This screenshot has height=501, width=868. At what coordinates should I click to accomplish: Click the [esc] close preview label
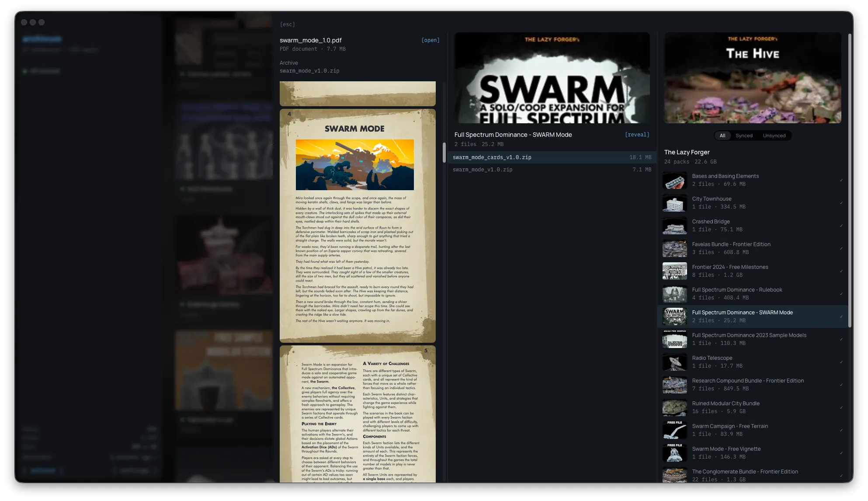(287, 24)
